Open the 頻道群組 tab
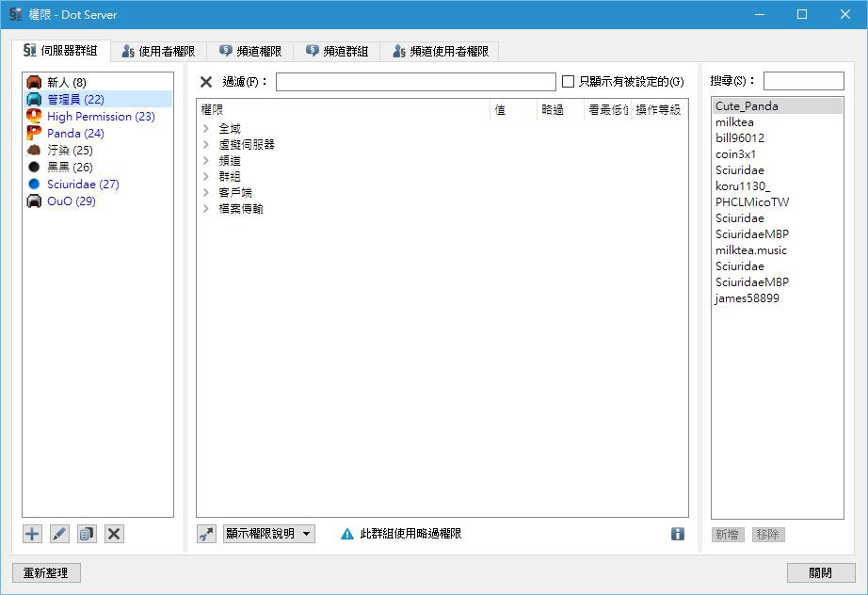This screenshot has width=868, height=595. click(336, 52)
